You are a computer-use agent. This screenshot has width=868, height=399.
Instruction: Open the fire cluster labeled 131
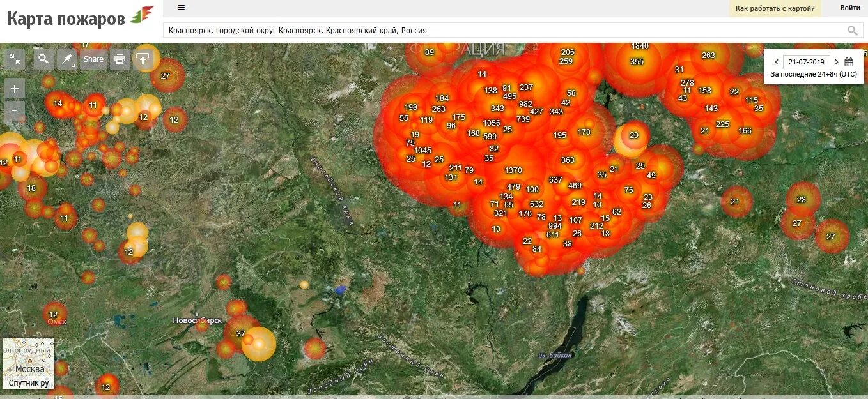coord(451,177)
